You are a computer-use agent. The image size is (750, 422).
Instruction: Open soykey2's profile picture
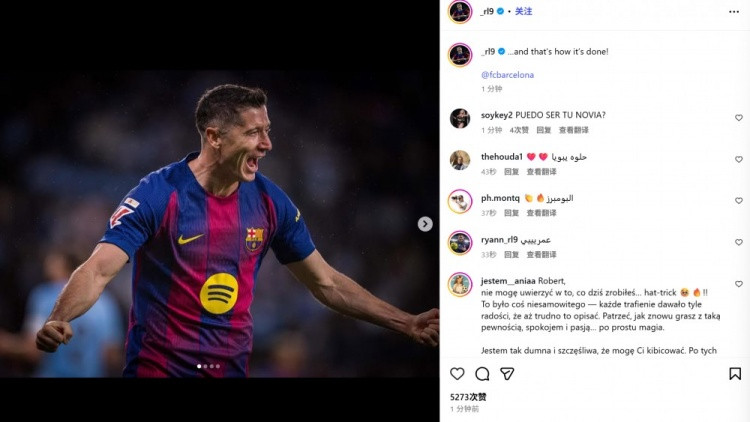pyautogui.click(x=460, y=118)
